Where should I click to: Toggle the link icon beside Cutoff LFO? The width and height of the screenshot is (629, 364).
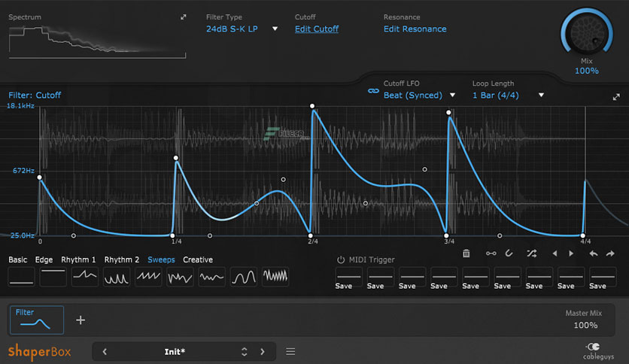click(372, 91)
